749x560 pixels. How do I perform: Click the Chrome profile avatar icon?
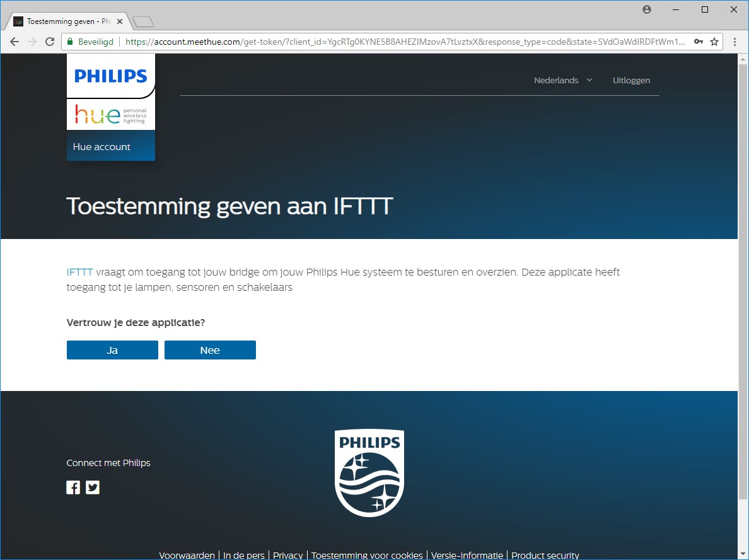coord(647,9)
